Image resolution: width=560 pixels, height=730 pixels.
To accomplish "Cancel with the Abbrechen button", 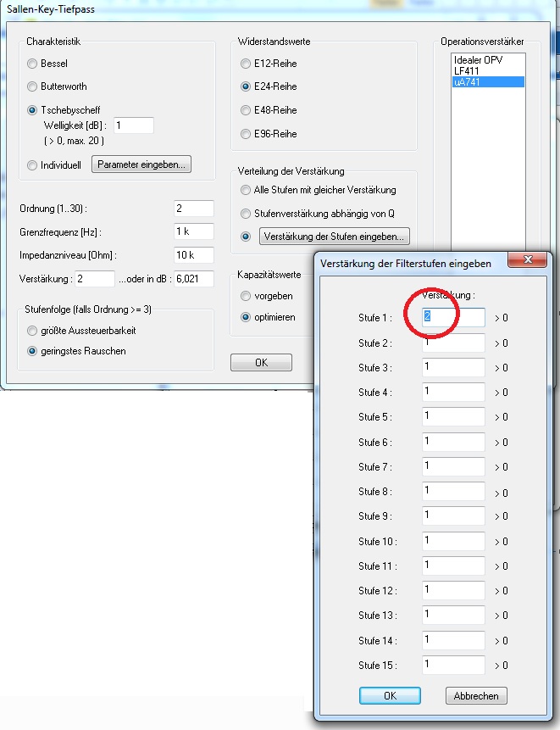I will [476, 695].
